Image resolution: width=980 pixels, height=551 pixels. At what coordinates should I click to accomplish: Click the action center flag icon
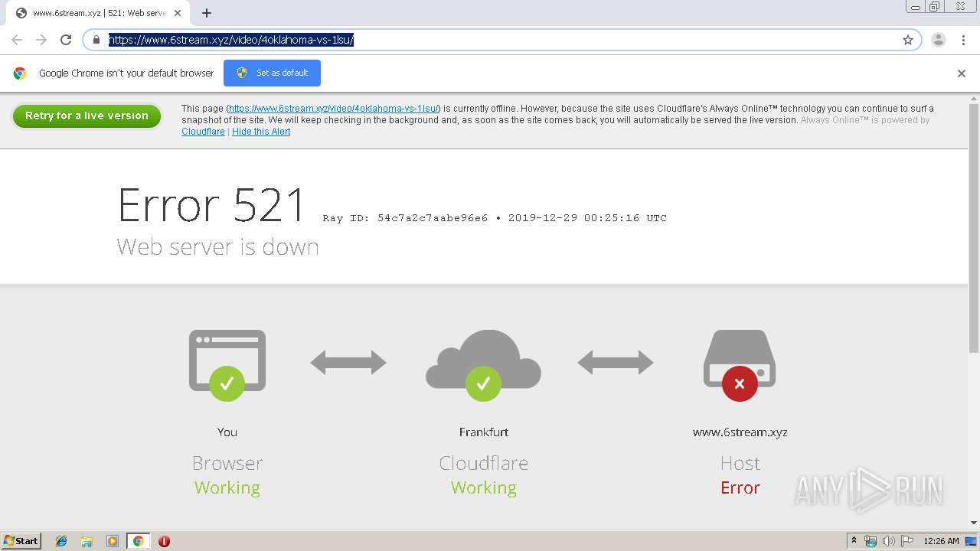click(907, 541)
